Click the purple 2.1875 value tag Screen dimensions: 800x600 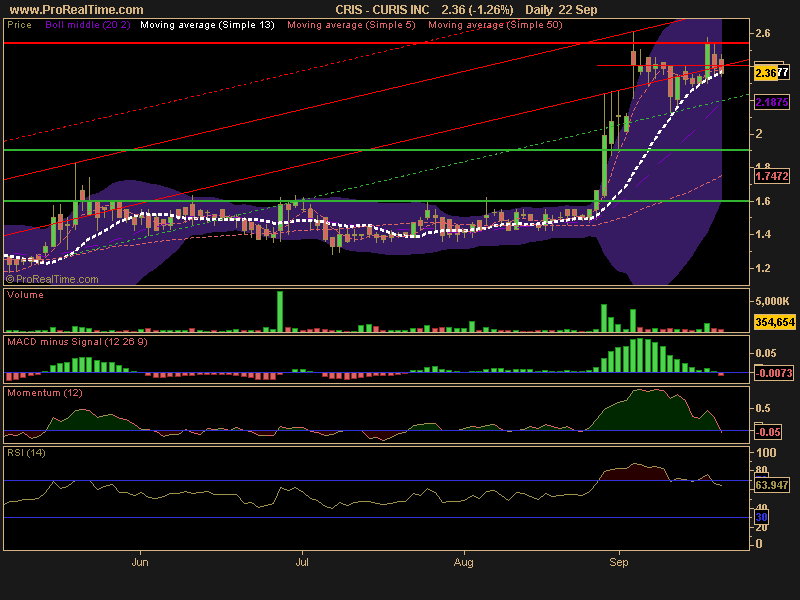(x=772, y=102)
